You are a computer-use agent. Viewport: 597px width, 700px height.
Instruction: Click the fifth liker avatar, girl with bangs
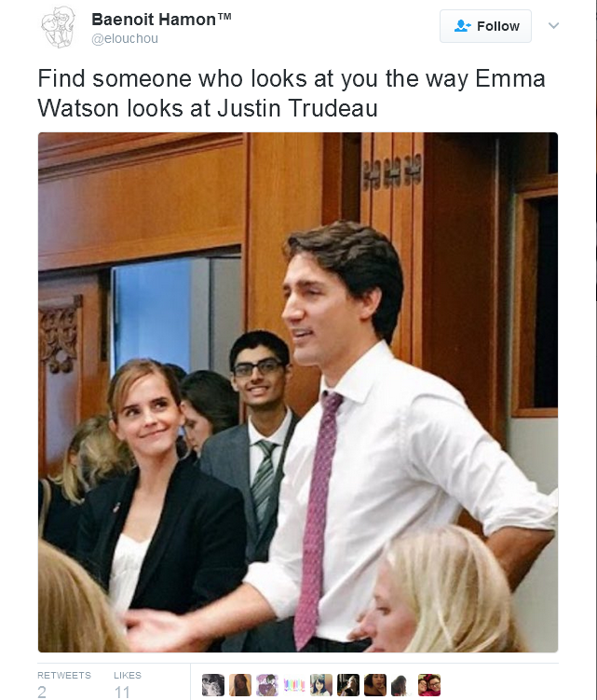321,685
